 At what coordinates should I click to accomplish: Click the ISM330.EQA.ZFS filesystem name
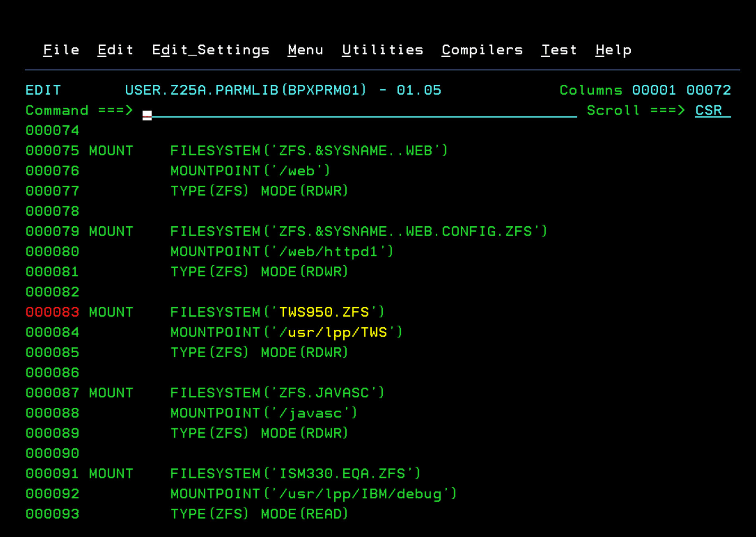(342, 474)
